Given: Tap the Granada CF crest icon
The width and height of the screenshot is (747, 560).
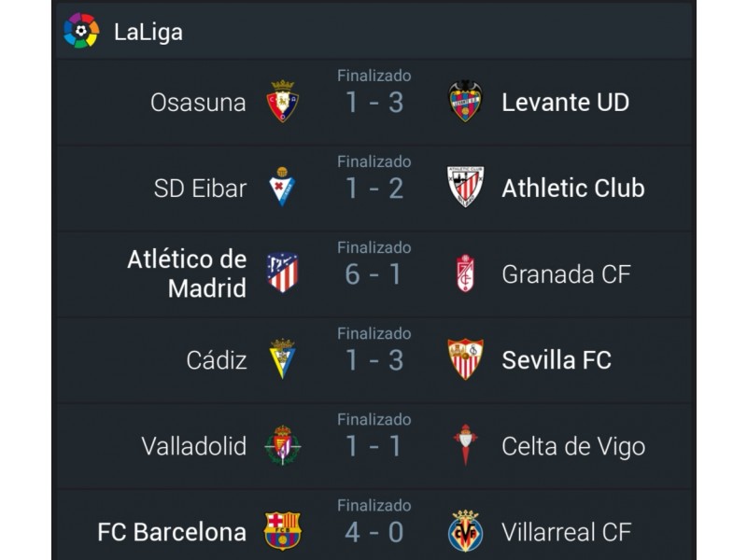Looking at the screenshot, I should coord(465,273).
